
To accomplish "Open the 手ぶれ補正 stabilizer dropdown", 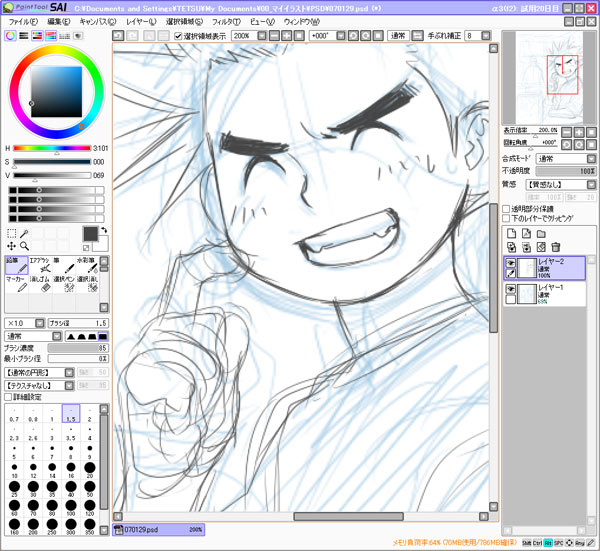I will [486, 36].
